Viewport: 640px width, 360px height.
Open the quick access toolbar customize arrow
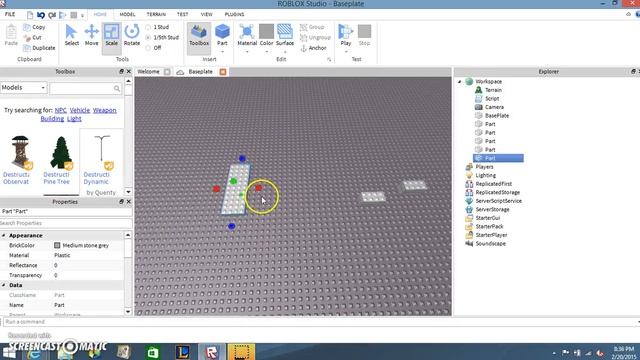pos(82,16)
